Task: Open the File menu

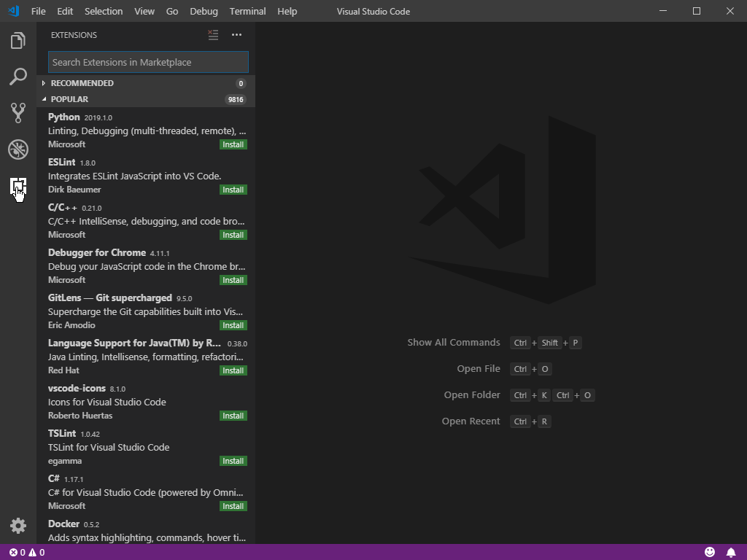Action: click(x=38, y=11)
